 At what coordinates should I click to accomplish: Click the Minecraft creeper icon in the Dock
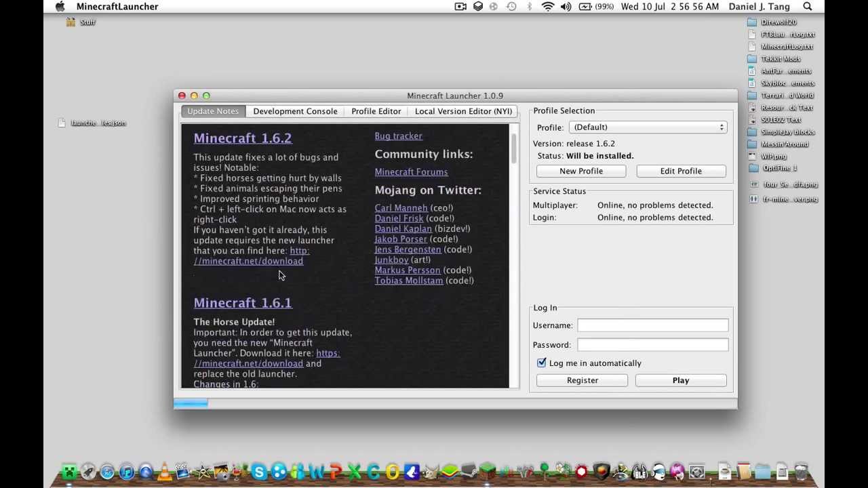(69, 472)
